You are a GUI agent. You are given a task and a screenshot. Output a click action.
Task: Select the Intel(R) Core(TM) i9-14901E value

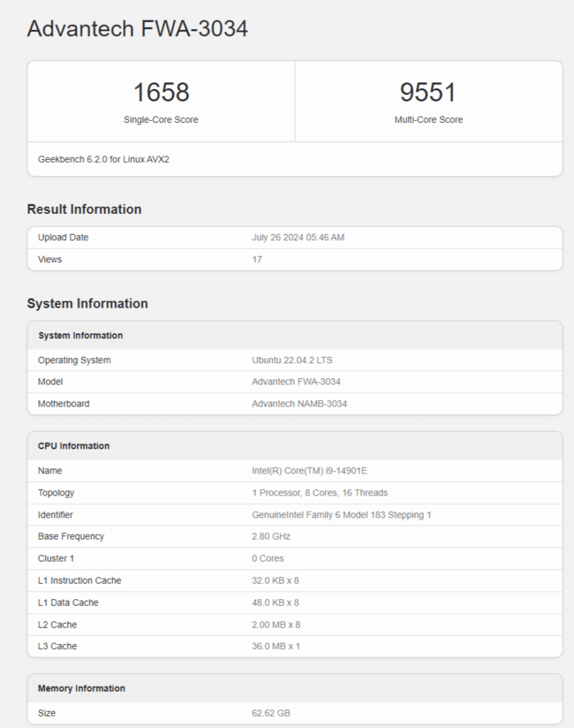309,471
